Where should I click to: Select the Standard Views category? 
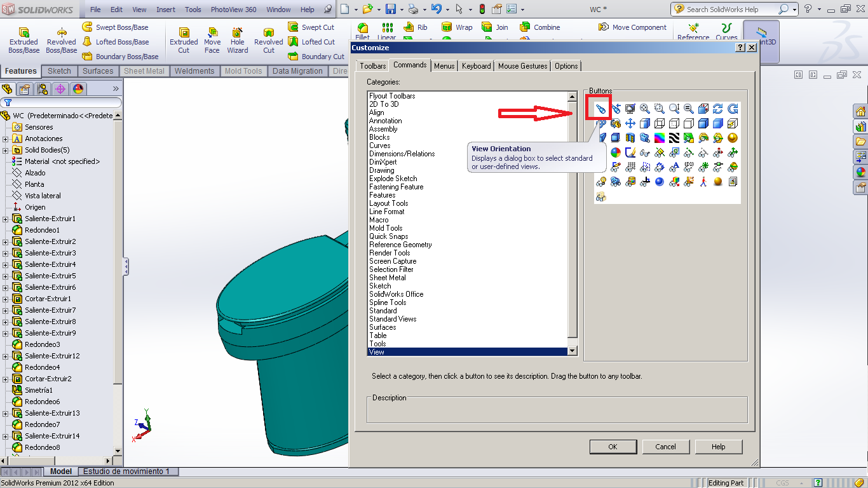click(393, 319)
